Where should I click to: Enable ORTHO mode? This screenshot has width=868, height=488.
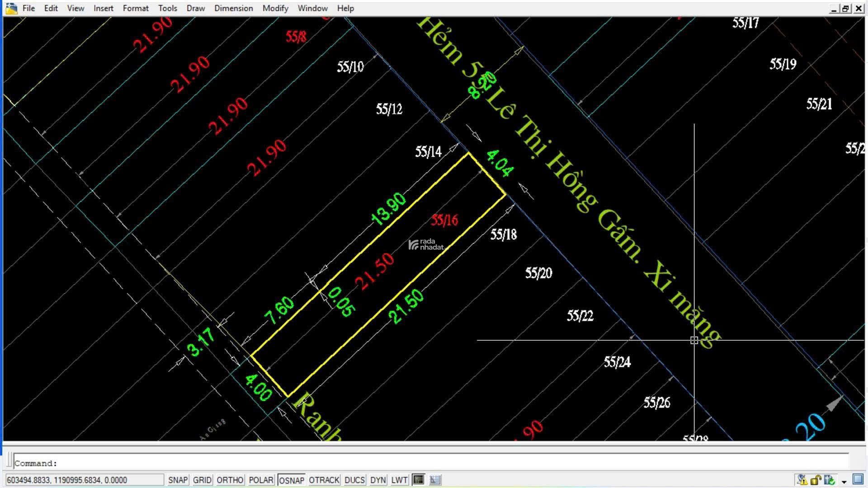(230, 480)
